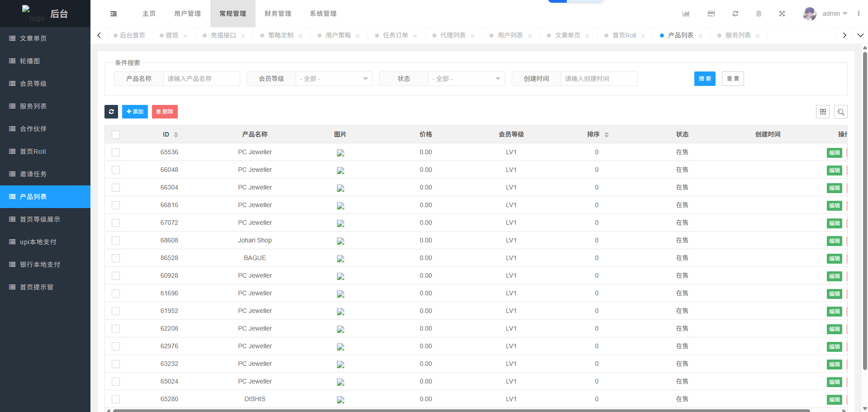868x412 pixels.
Task: Click the blue 搜索 button
Action: pos(704,79)
